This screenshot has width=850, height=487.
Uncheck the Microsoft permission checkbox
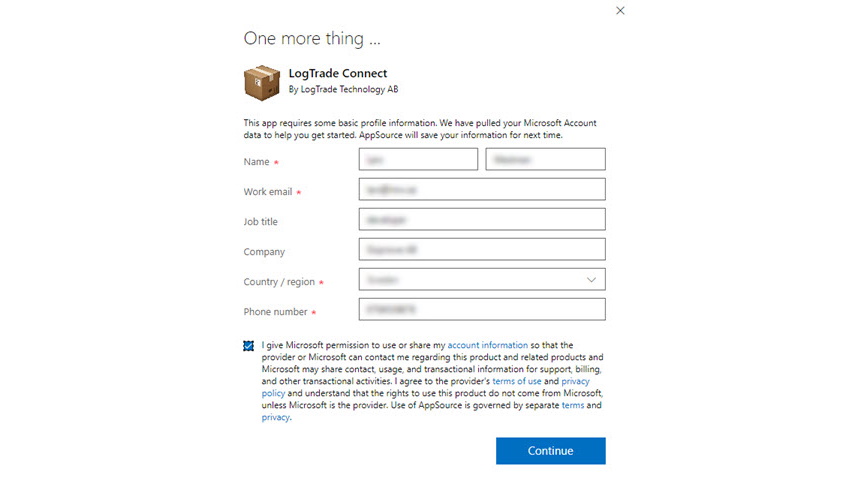click(x=248, y=346)
